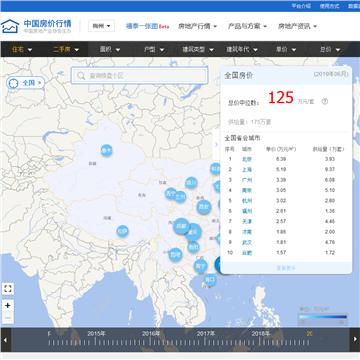Expand the 产品与方案 menu
The image size is (360, 360).
[x=247, y=26]
